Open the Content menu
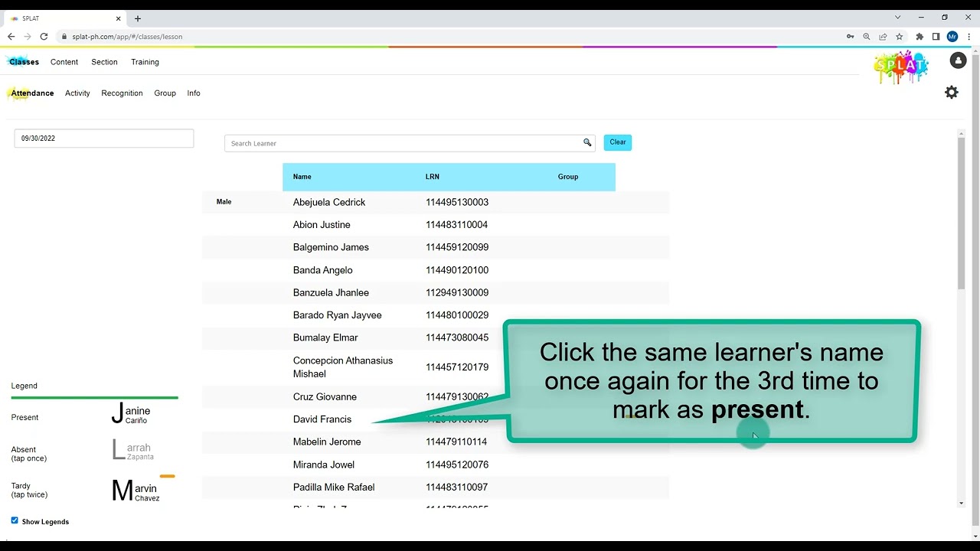 [64, 62]
